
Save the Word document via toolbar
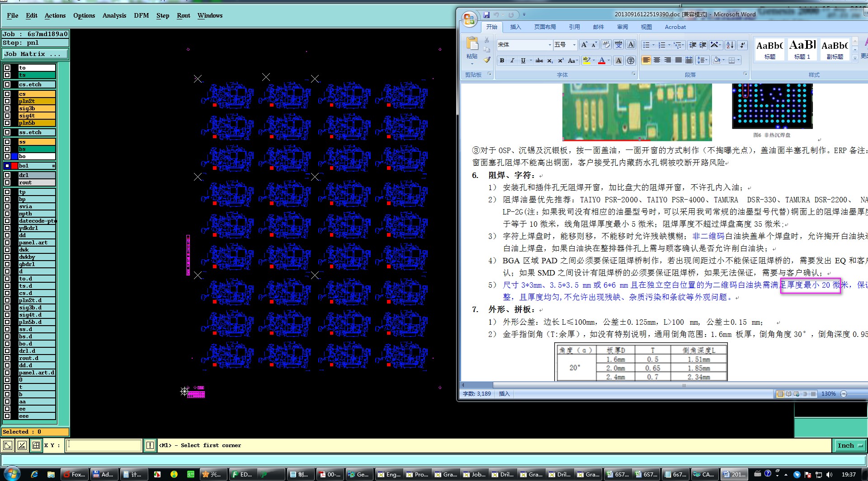coord(486,14)
